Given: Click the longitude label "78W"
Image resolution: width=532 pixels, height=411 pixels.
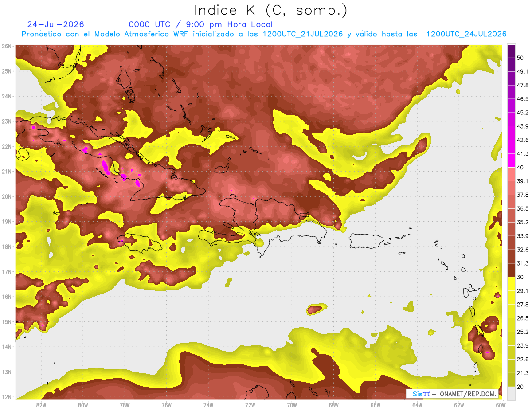Looking at the screenshot, I should tap(125, 405).
